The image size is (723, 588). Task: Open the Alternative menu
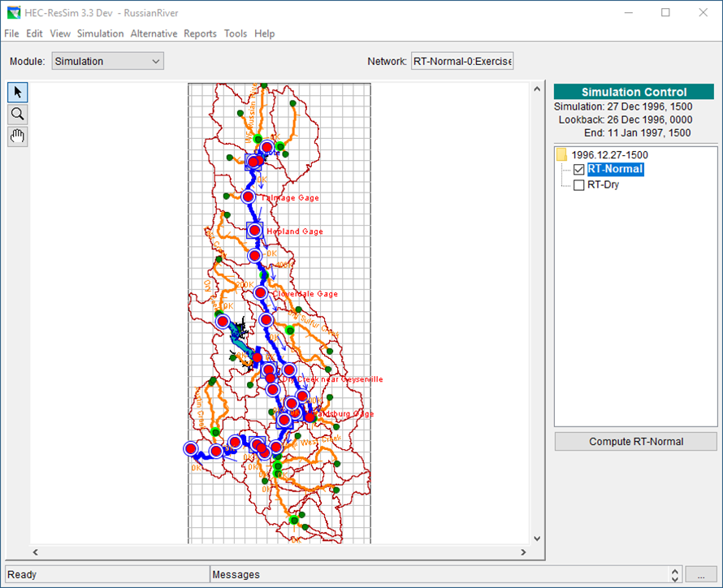[x=154, y=33]
